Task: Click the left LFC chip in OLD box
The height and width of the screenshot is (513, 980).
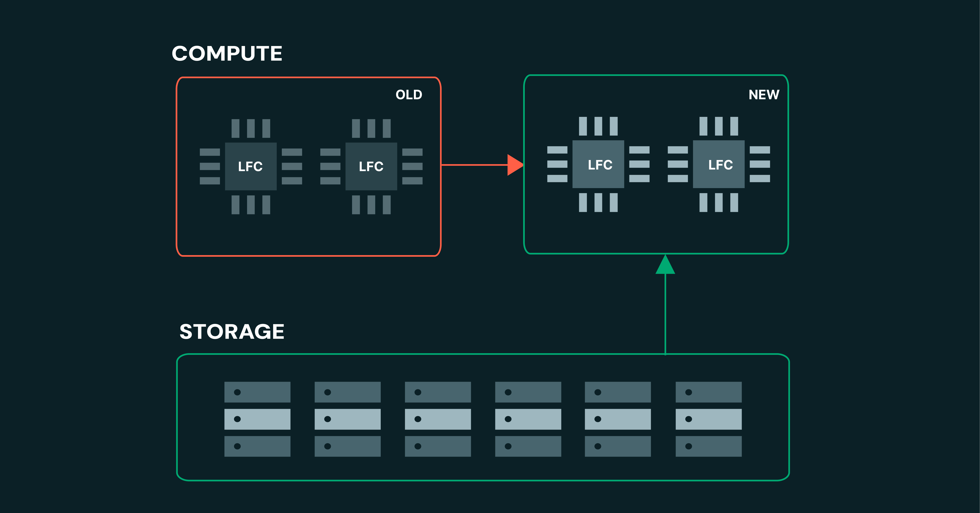Action: pyautogui.click(x=251, y=166)
